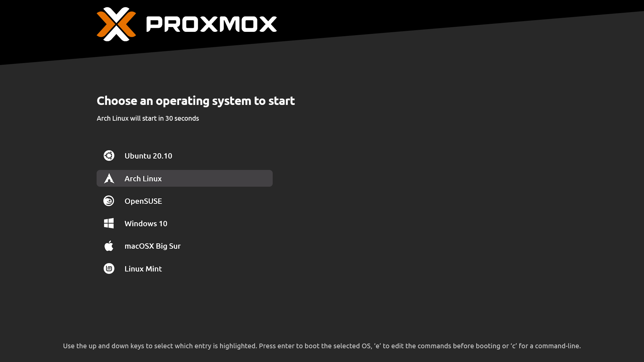Screen dimensions: 644x362
Task: Click the highlighted Arch Linux row background
Action: tap(184, 178)
